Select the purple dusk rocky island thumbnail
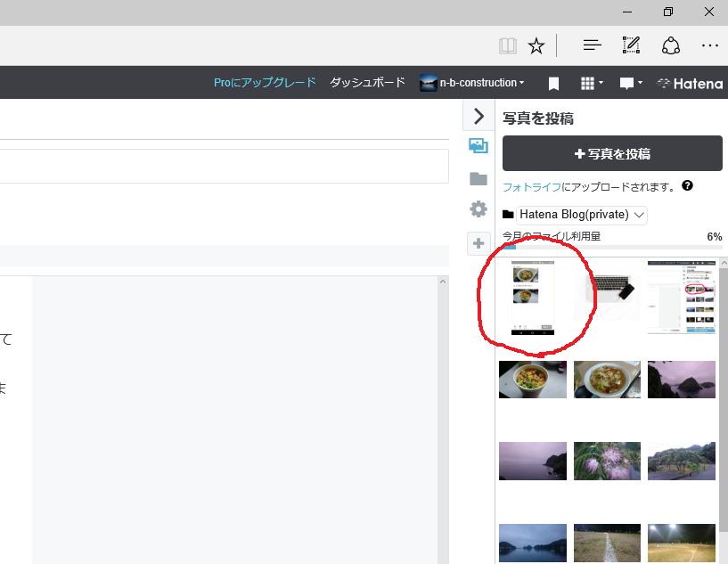 pyautogui.click(x=682, y=380)
